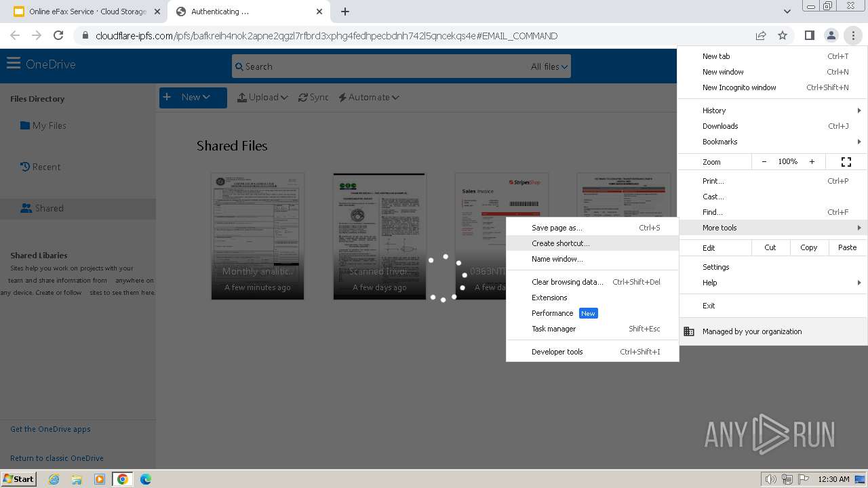The height and width of the screenshot is (488, 868).
Task: Increase zoom with plus button
Action: (x=812, y=162)
